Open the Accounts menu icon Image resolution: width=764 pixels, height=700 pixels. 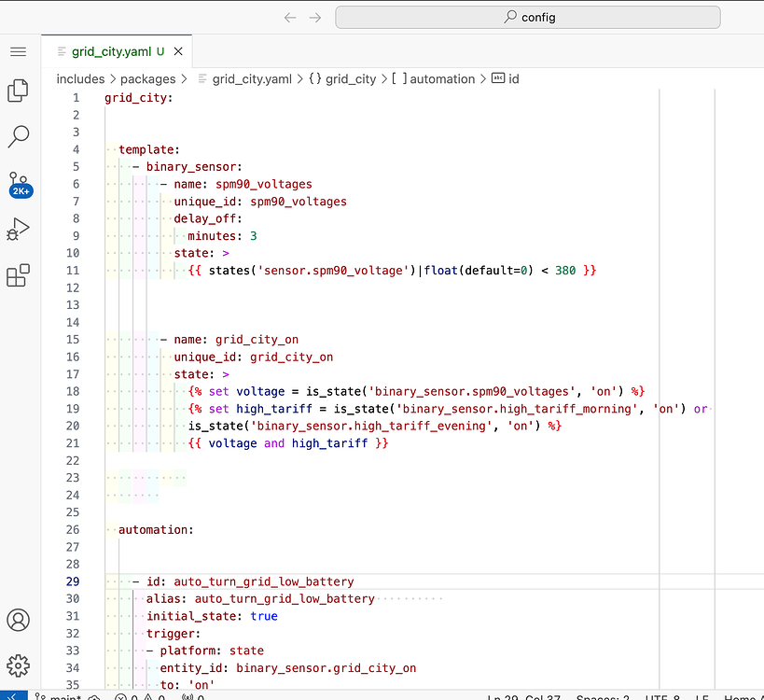(19, 620)
